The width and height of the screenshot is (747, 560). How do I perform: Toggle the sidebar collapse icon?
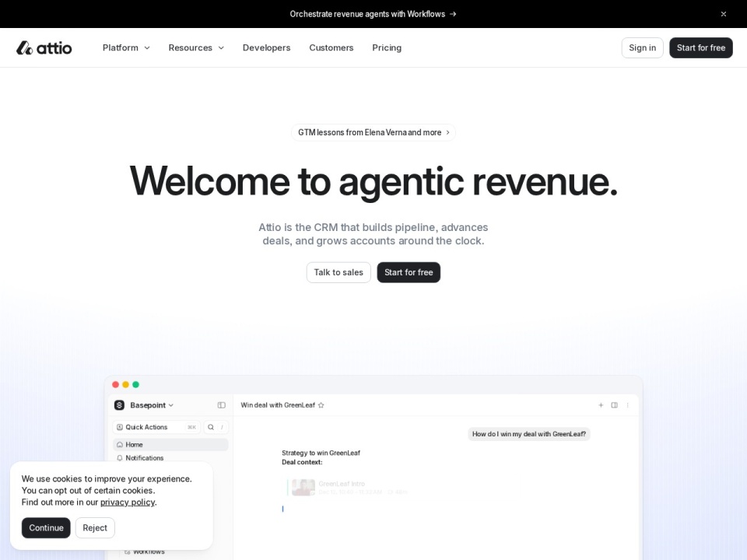pyautogui.click(x=222, y=405)
